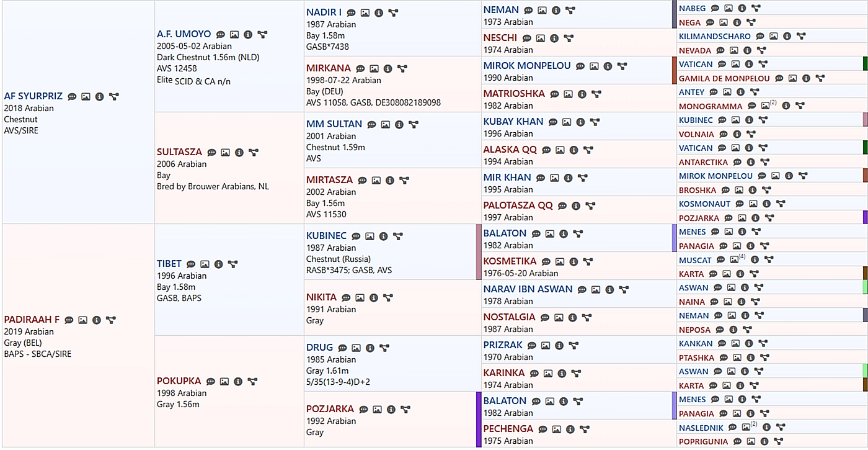Open pedigree tree icon for SULTASZA
Viewport: 868px width, 450px height.
(253, 153)
